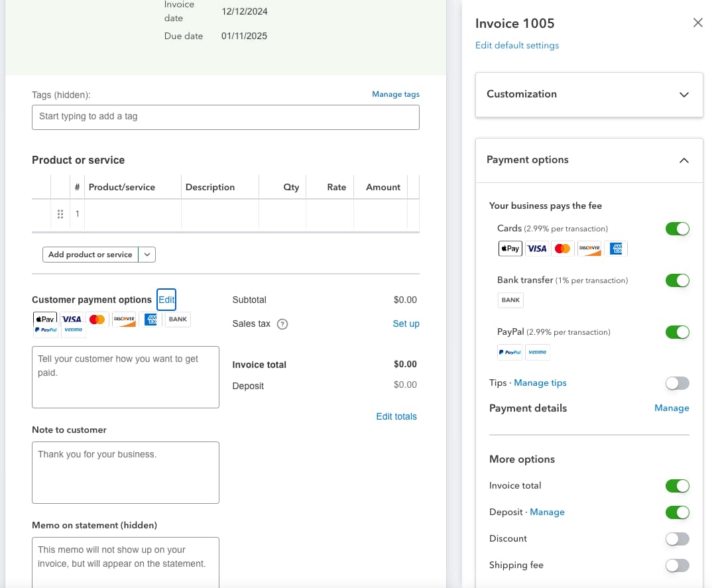Viewport: 712px width, 588px height.
Task: Open the Edit default settings link
Action: (x=517, y=46)
